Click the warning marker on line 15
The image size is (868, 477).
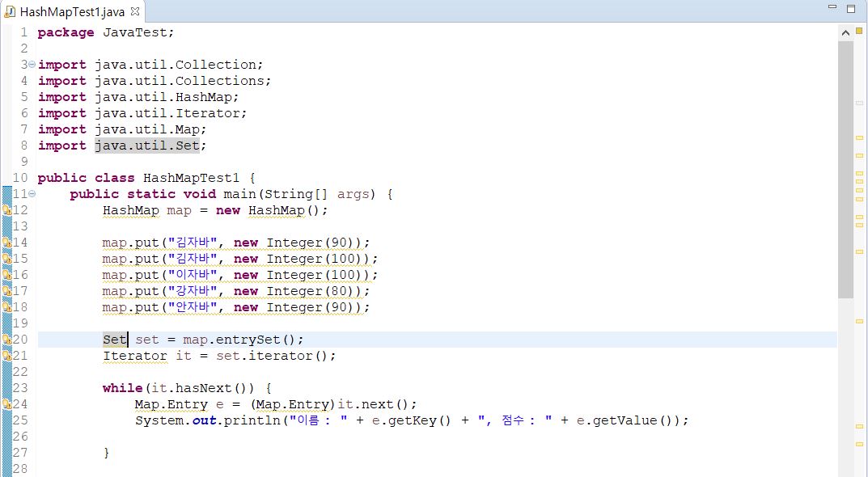coord(6,259)
